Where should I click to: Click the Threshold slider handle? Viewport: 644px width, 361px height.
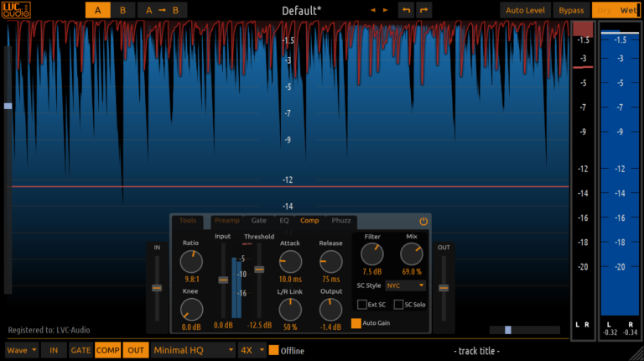259,269
